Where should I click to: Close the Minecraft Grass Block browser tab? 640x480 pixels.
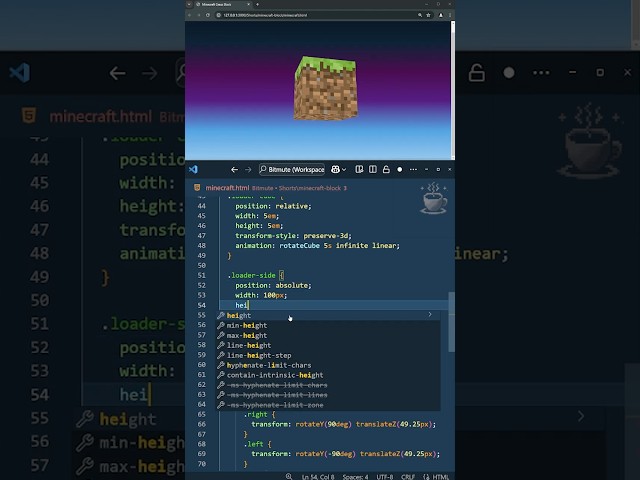point(248,4)
